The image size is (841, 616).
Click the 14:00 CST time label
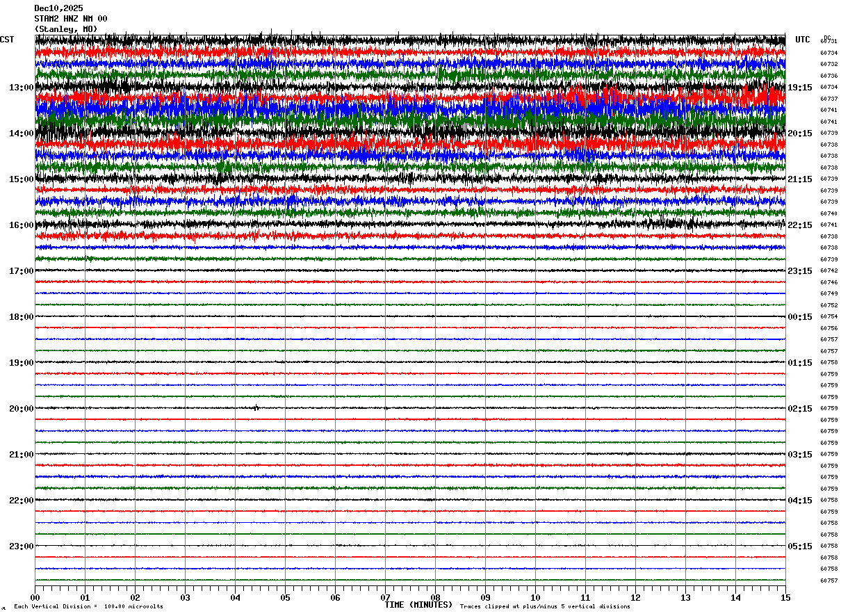[21, 133]
